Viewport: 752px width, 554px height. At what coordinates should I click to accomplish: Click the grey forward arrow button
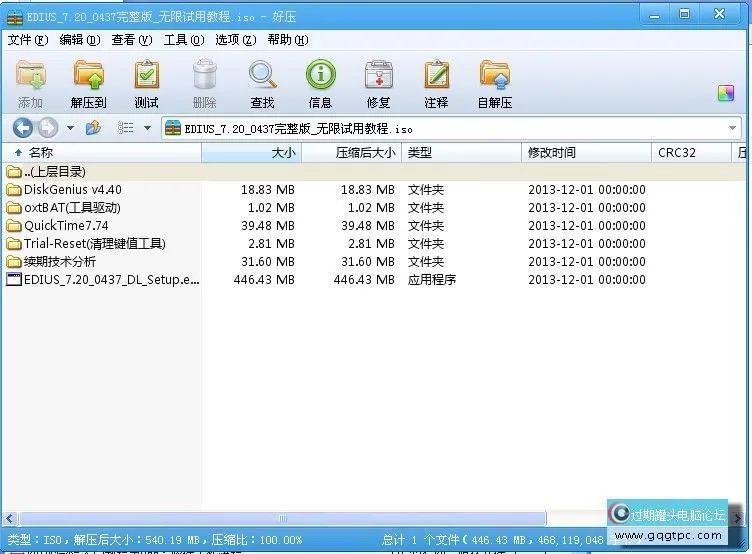pyautogui.click(x=47, y=128)
